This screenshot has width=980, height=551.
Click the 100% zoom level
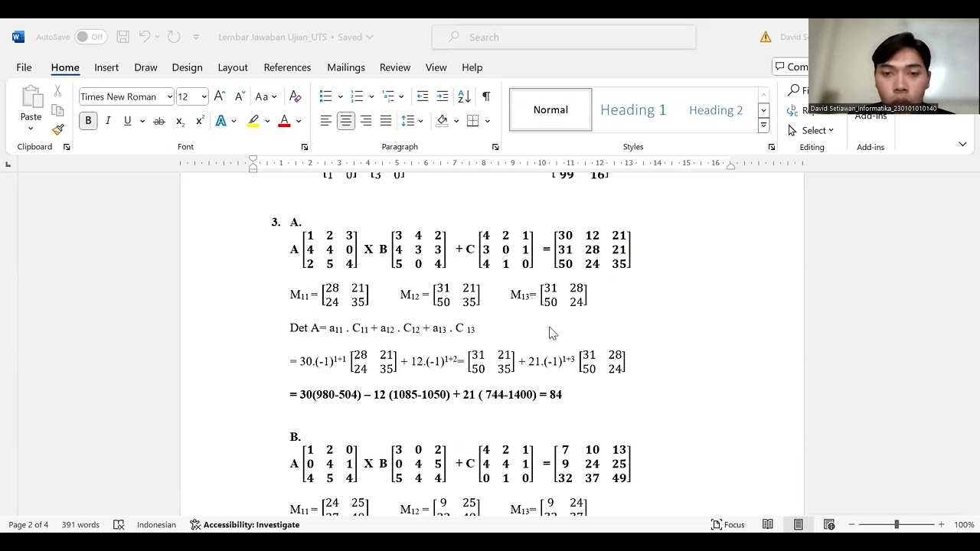tap(964, 524)
